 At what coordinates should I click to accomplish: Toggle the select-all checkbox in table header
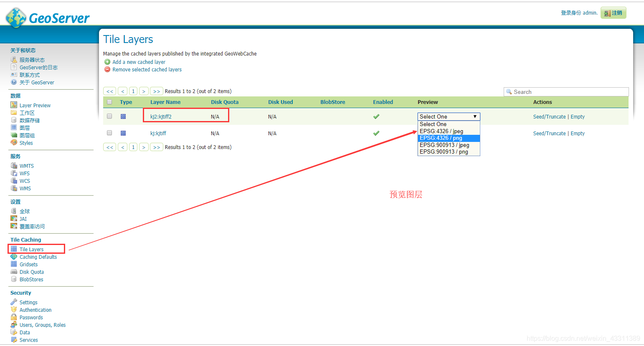point(109,102)
